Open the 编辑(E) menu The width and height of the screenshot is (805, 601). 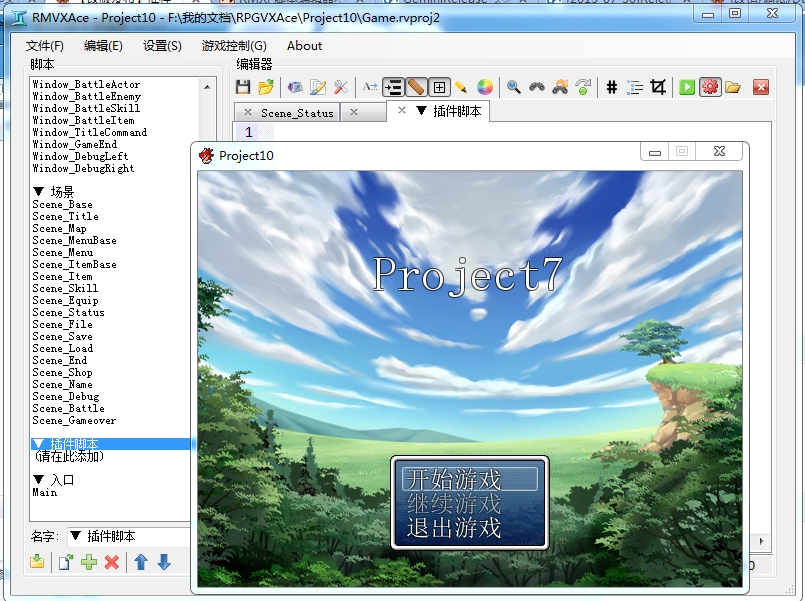[103, 46]
